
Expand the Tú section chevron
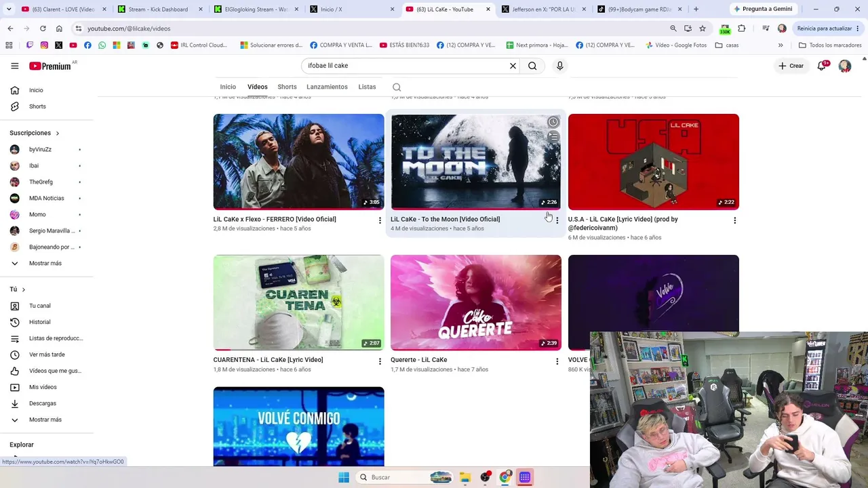(x=24, y=289)
